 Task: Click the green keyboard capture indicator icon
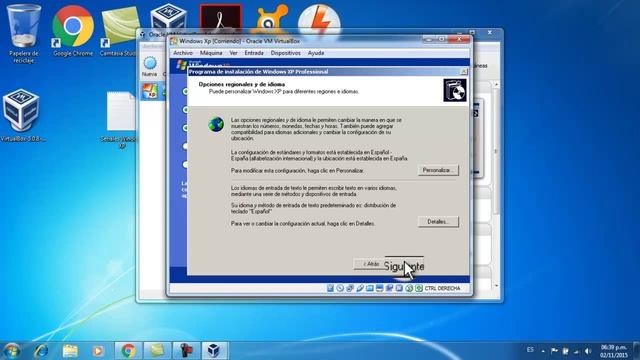pyautogui.click(x=419, y=288)
